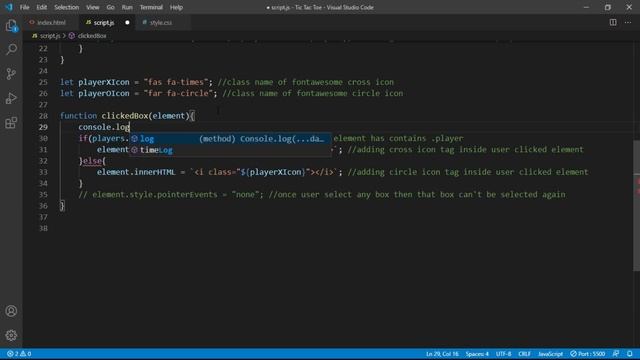Viewport: 640px width, 360px height.
Task: Switch to the index.html tab
Action: (x=51, y=23)
